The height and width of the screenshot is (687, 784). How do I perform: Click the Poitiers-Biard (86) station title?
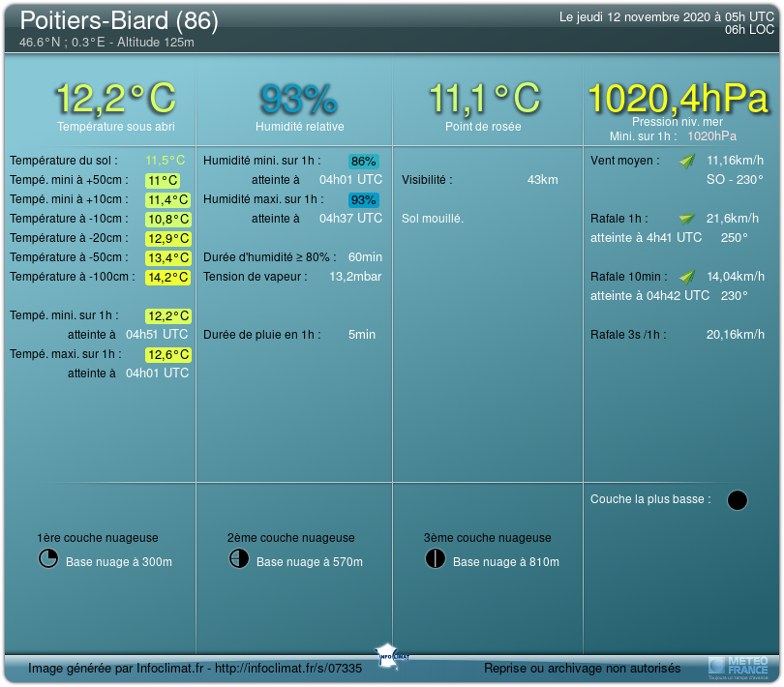[119, 21]
